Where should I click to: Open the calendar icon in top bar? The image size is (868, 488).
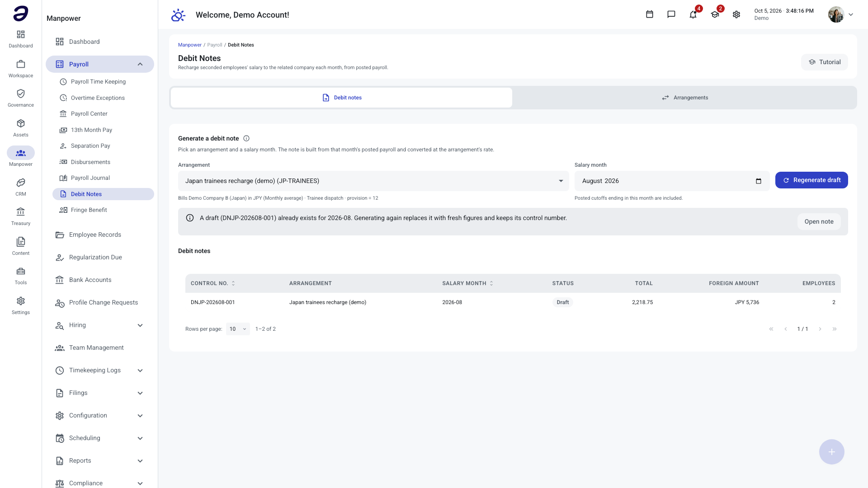650,14
